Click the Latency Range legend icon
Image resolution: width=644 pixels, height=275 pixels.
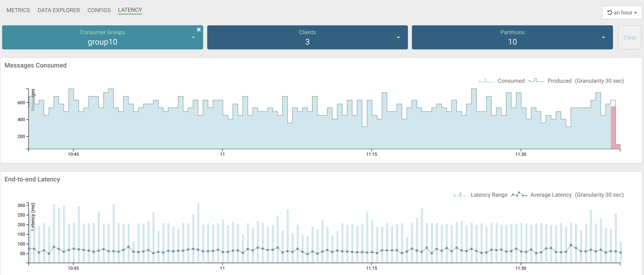459,195
